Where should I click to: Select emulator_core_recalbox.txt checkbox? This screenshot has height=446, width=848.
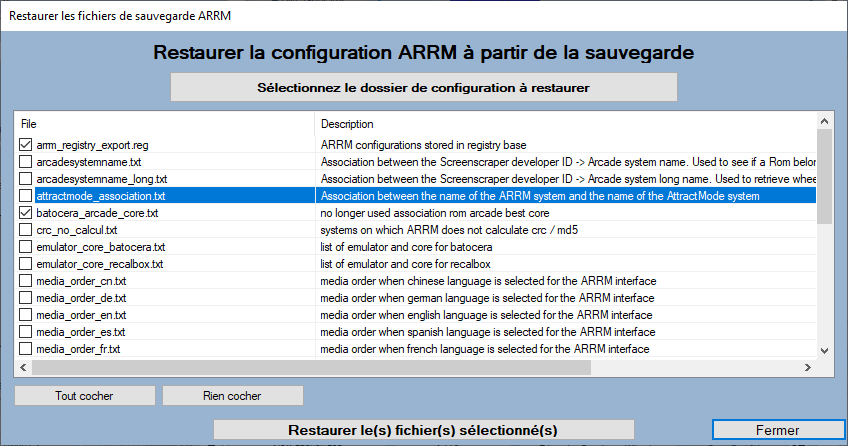[26, 264]
